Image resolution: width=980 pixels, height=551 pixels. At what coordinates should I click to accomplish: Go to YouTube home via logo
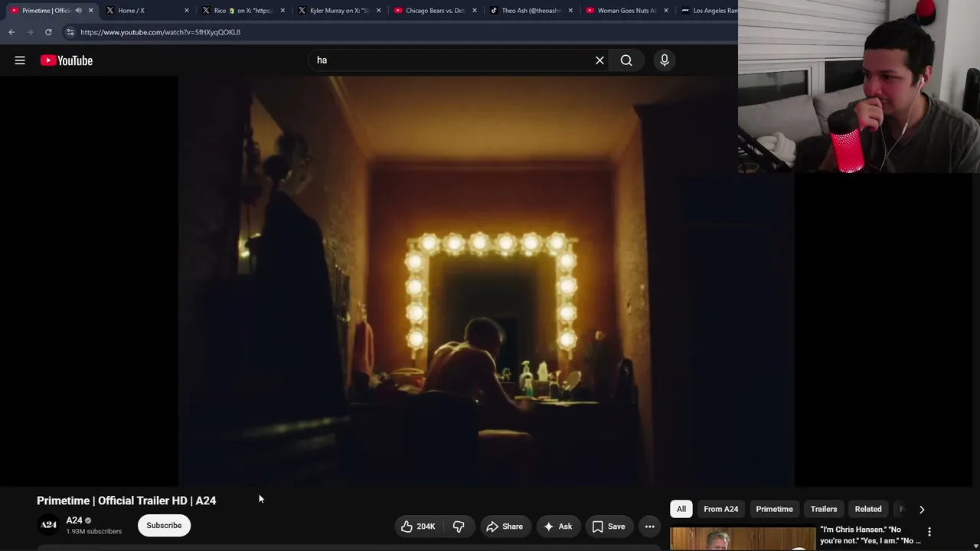tap(67, 60)
